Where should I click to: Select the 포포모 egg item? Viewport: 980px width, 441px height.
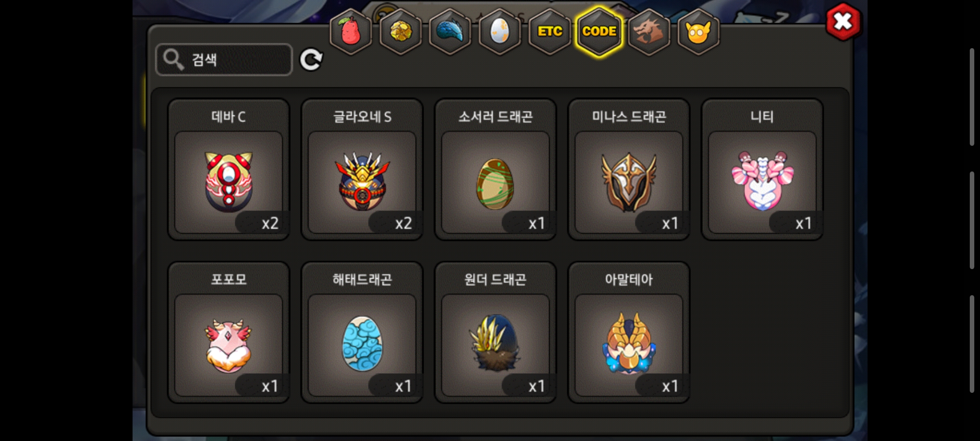coord(229,332)
